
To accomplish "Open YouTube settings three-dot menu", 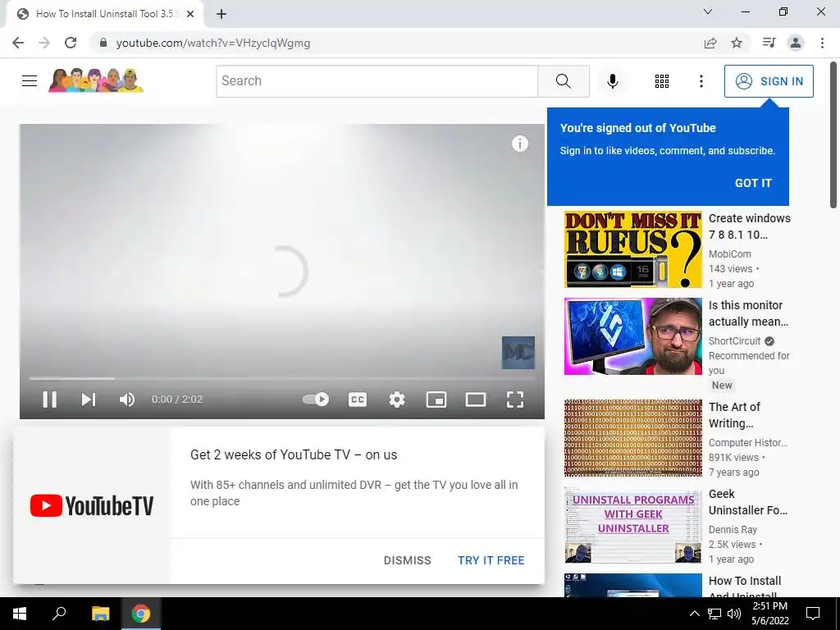I will click(x=701, y=81).
